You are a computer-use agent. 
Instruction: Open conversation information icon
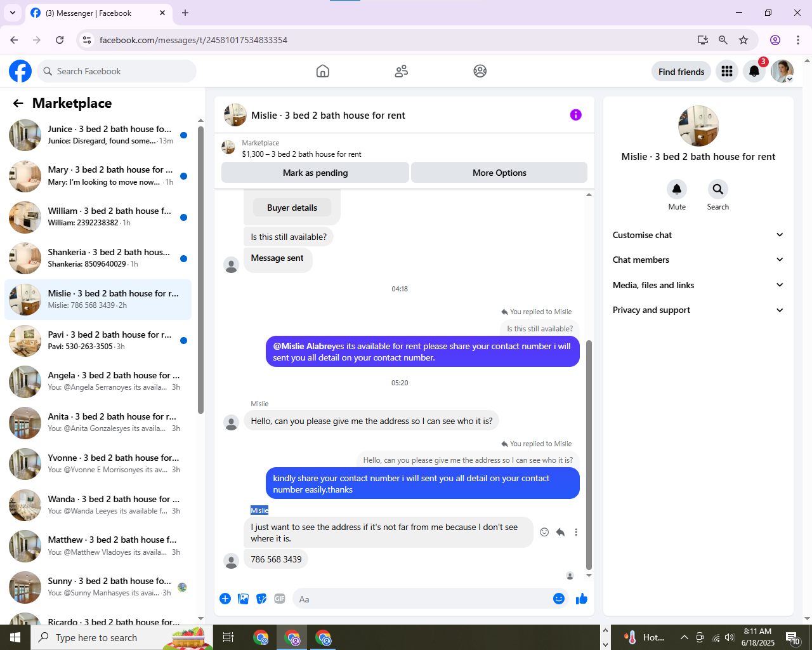575,115
